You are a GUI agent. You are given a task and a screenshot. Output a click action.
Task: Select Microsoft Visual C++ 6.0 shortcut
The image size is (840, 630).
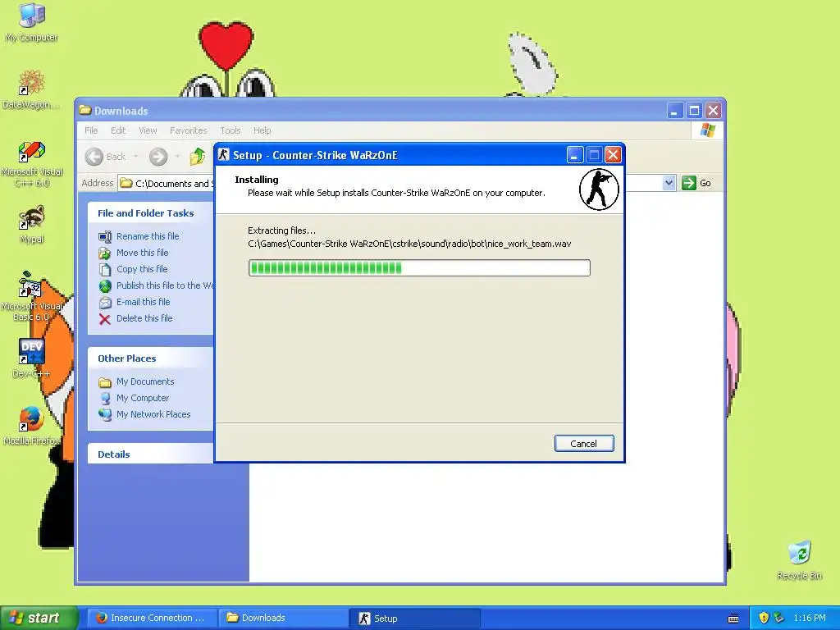coord(32,163)
